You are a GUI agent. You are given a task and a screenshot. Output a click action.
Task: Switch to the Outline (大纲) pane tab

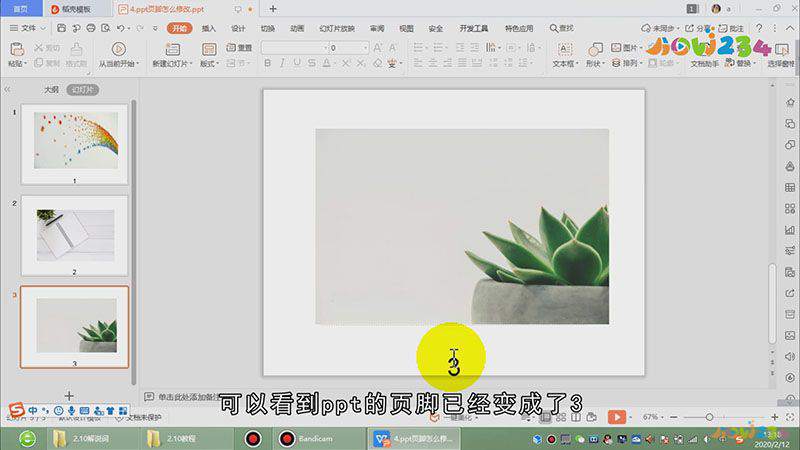point(51,90)
